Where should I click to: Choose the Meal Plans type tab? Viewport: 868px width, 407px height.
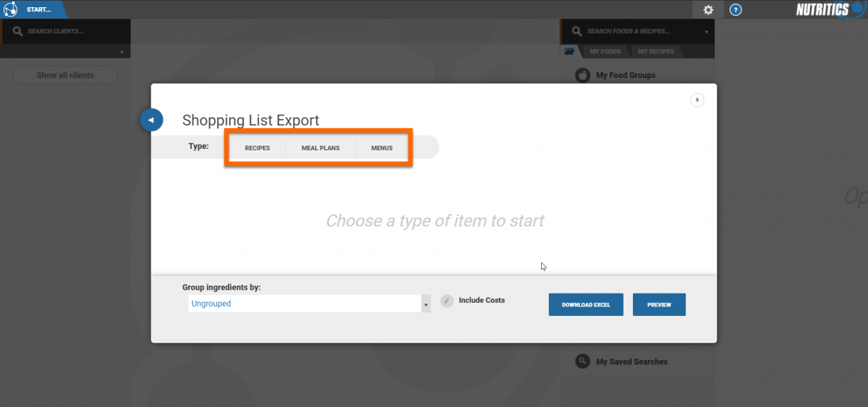coord(320,148)
